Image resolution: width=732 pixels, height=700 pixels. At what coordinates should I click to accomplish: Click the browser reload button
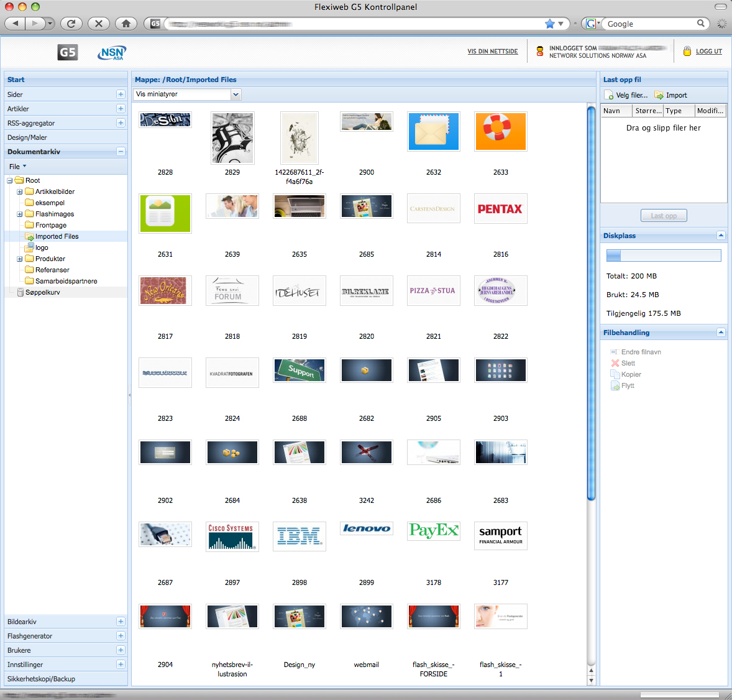71,24
